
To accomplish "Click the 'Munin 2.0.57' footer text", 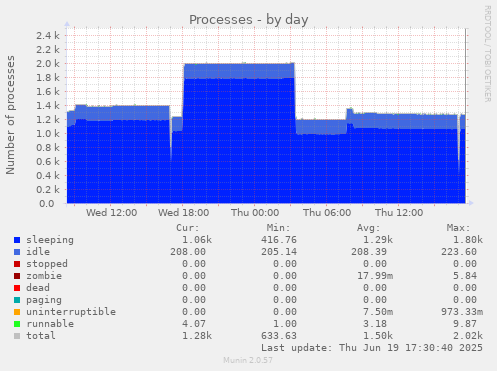I will 248,360.
